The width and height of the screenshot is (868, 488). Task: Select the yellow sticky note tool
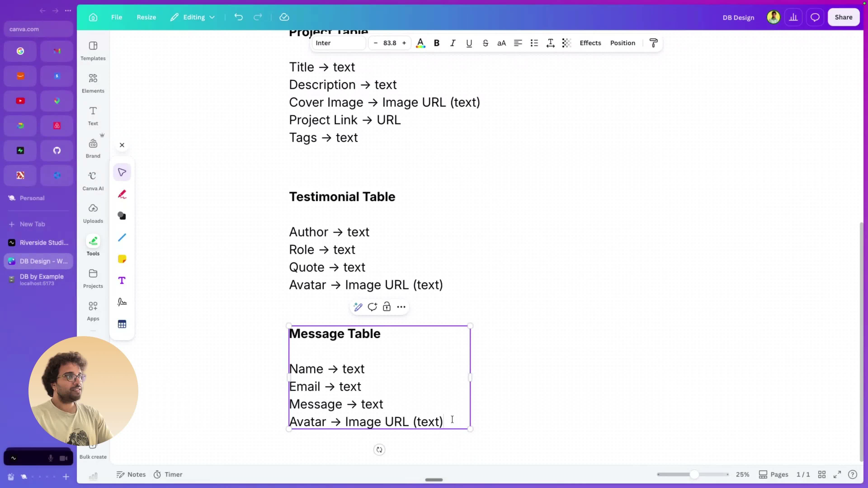tap(122, 259)
